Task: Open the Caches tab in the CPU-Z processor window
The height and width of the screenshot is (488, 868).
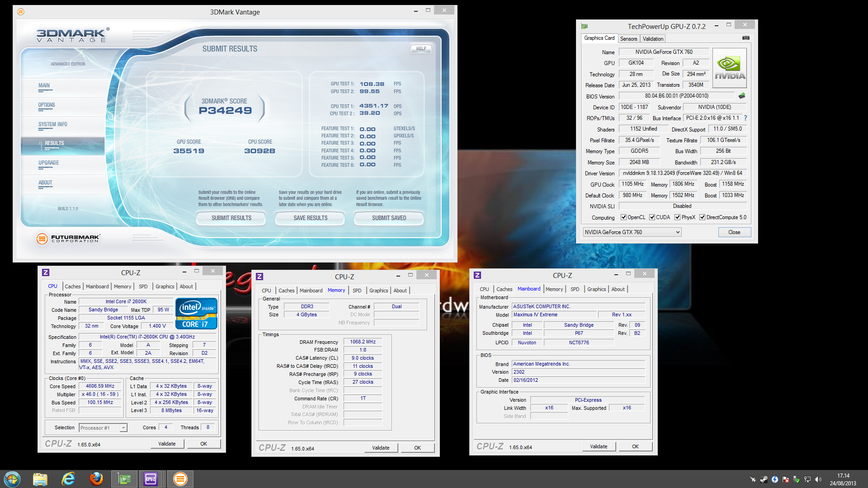Action: click(x=72, y=286)
